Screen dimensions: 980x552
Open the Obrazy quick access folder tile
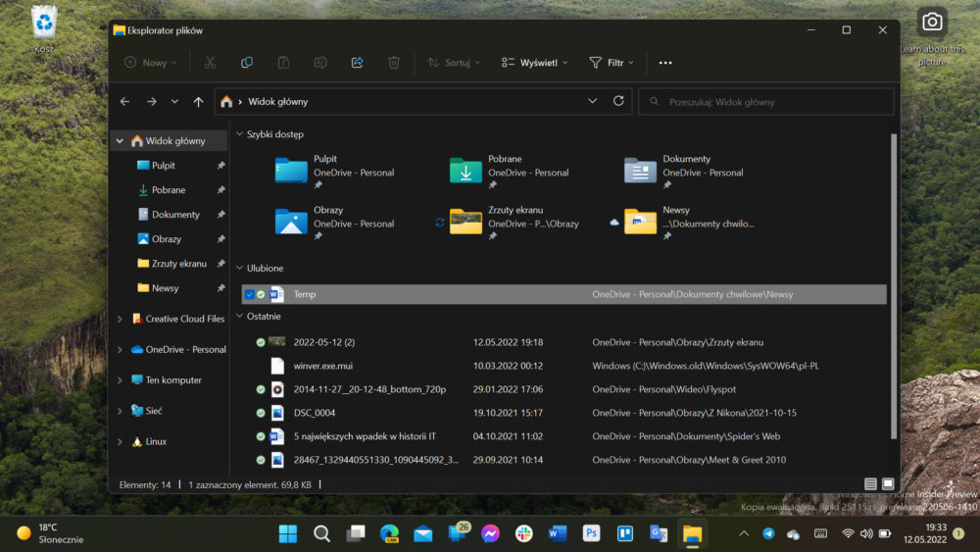pyautogui.click(x=335, y=223)
